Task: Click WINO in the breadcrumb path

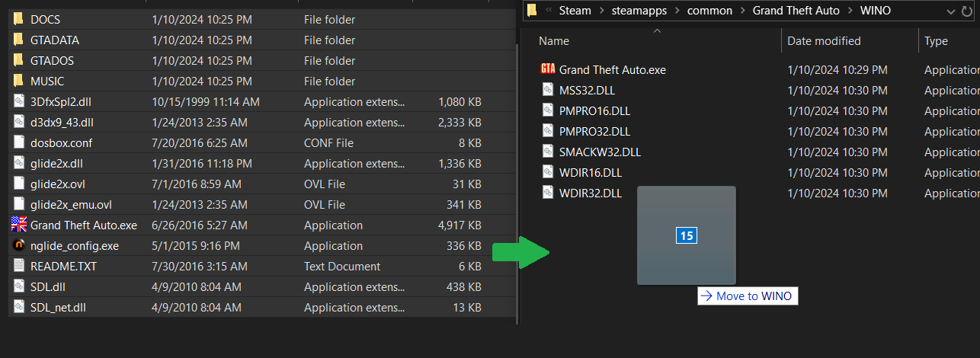Action: [x=875, y=11]
